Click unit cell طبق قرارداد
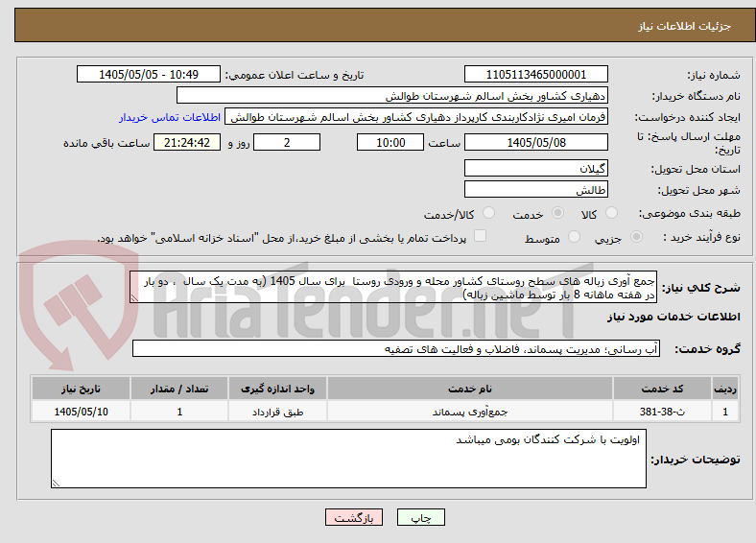This screenshot has height=543, width=756. (x=277, y=412)
